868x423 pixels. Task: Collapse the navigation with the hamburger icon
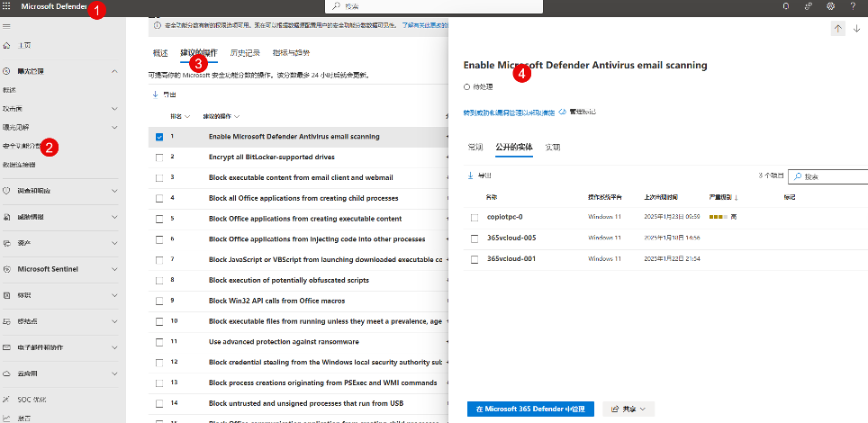point(6,26)
